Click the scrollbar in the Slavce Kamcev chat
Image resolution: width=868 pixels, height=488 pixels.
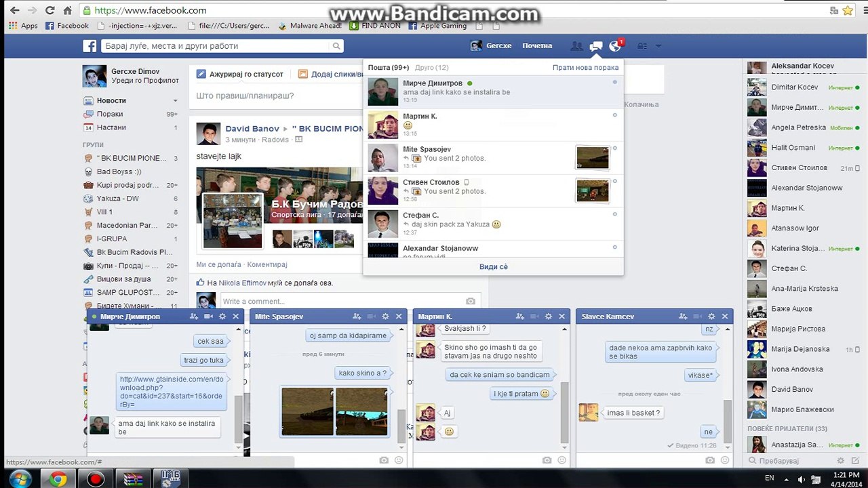(727, 422)
